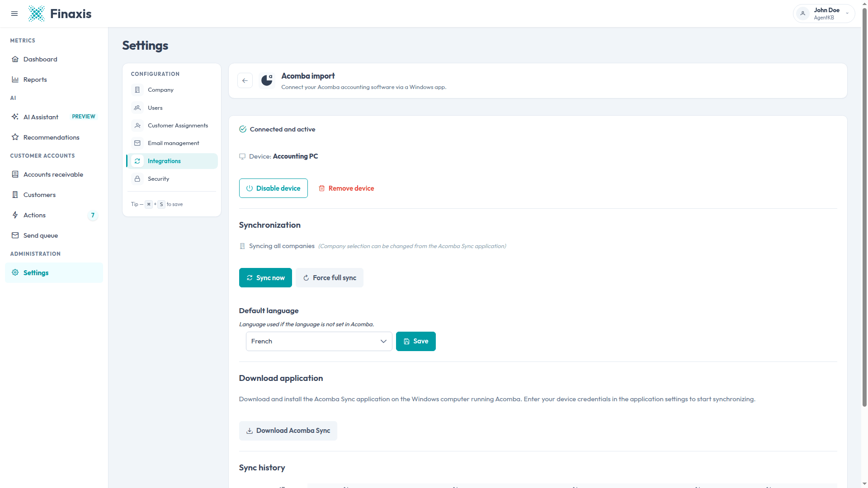Click the Send queue envelope icon
The image size is (868, 488).
pos(15,235)
